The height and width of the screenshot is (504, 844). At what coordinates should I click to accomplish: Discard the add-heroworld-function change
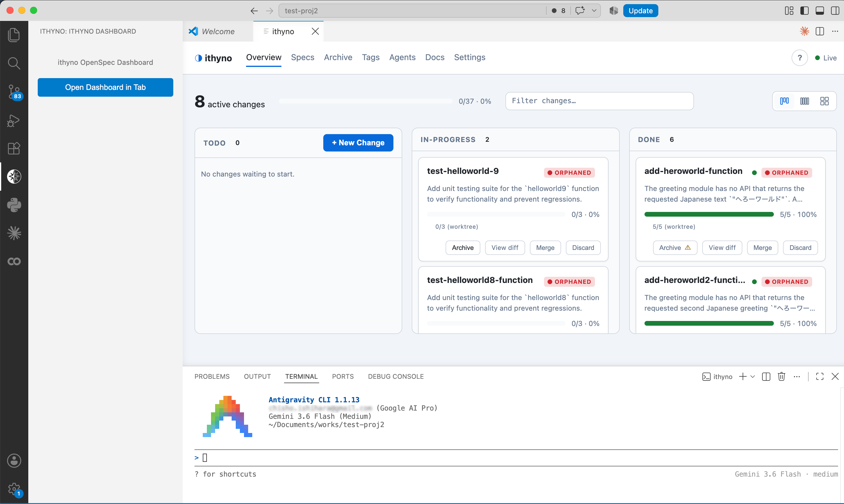click(800, 248)
